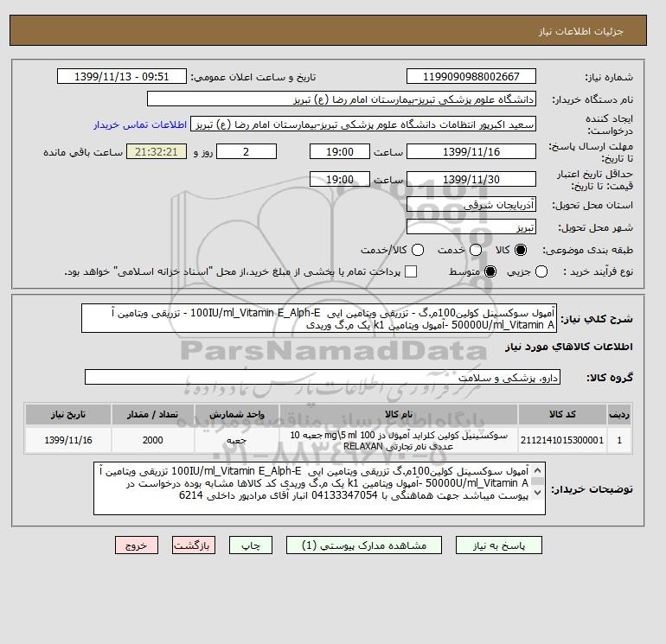This screenshot has height=644, width=666.
Task: Click the تاریخ نیاز column header
Action: point(68,414)
